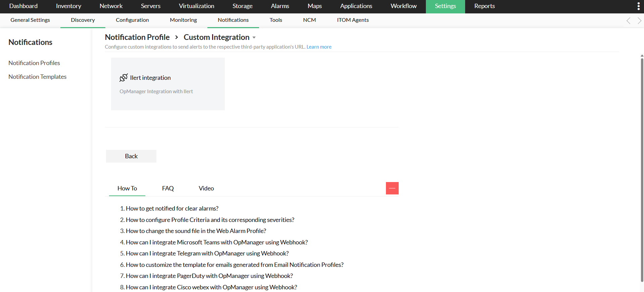The height and width of the screenshot is (292, 644).
Task: Open the Alarms tab
Action: (280, 6)
